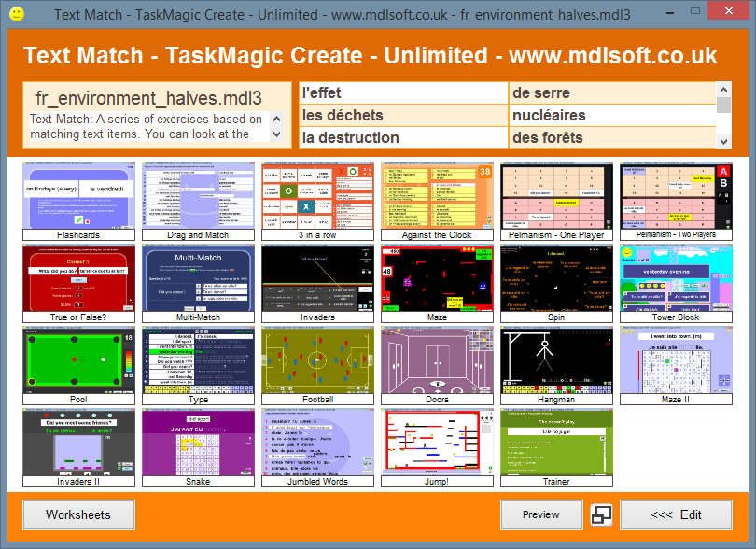Click the window resize icon beside Preview

pos(601,515)
